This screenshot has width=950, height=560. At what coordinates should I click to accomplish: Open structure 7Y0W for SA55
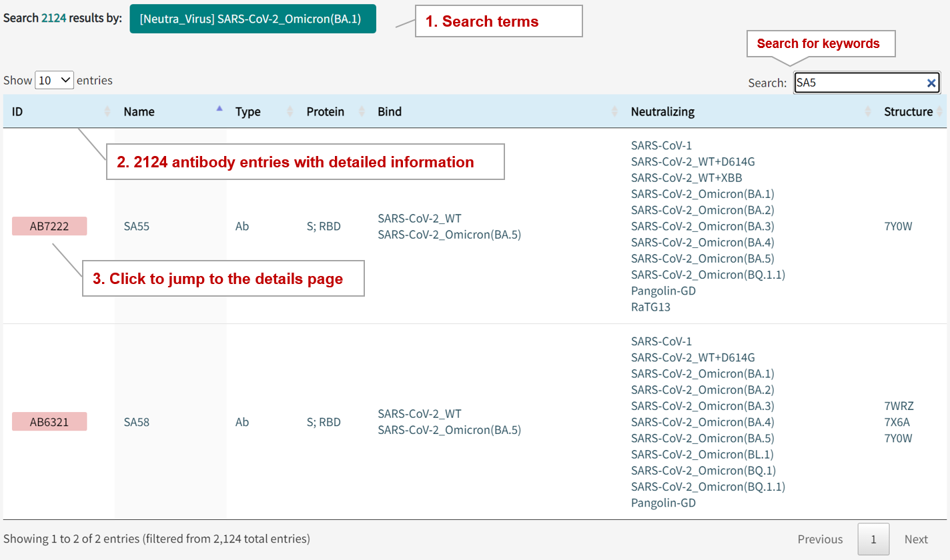(898, 226)
